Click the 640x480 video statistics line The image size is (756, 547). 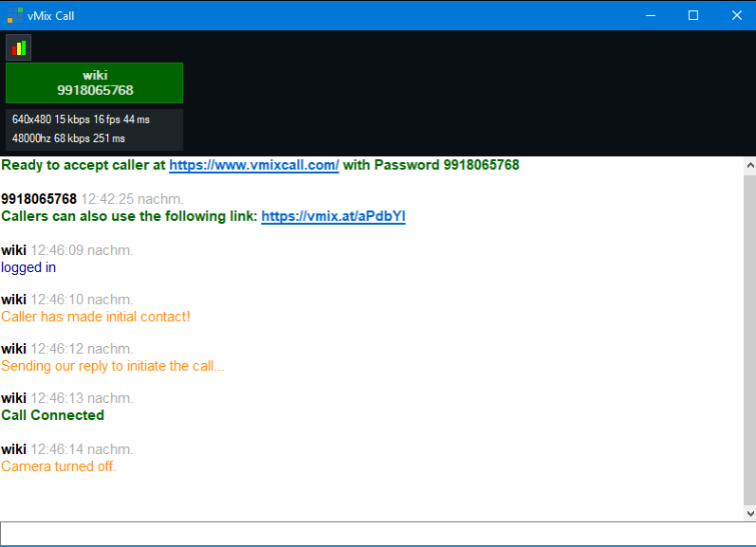tap(82, 119)
